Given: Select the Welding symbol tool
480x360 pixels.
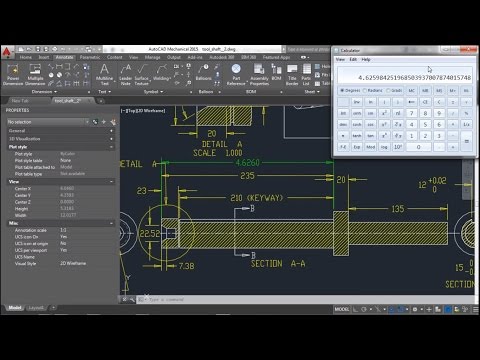Looking at the screenshot, I should coord(162,72).
